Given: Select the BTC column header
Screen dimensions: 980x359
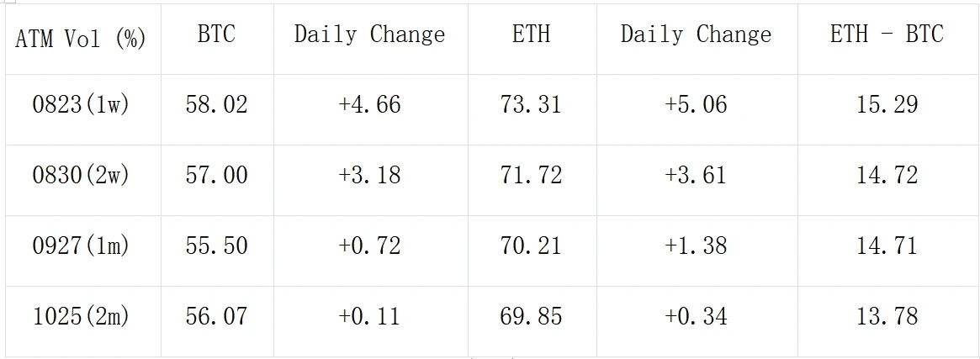Looking at the screenshot, I should click(x=216, y=34).
